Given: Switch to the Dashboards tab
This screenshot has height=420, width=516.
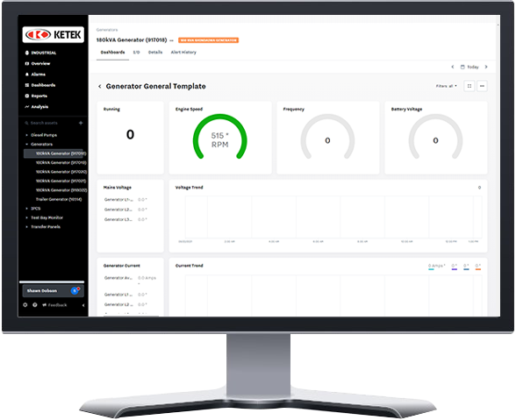Looking at the screenshot, I should coord(112,53).
